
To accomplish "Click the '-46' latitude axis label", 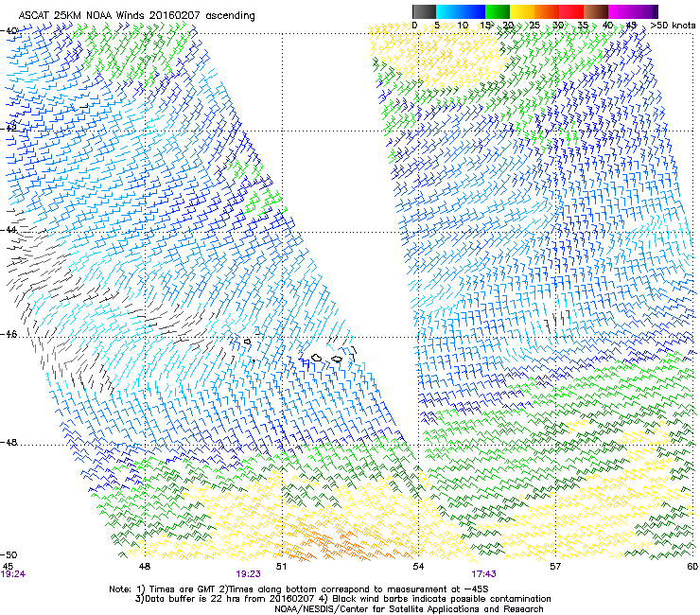I will 9,334.
